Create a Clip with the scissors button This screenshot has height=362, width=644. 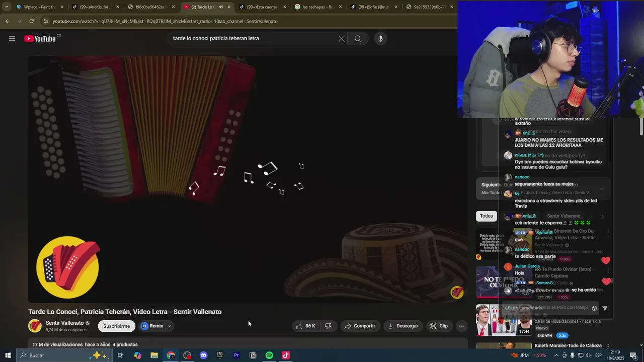pyautogui.click(x=439, y=326)
